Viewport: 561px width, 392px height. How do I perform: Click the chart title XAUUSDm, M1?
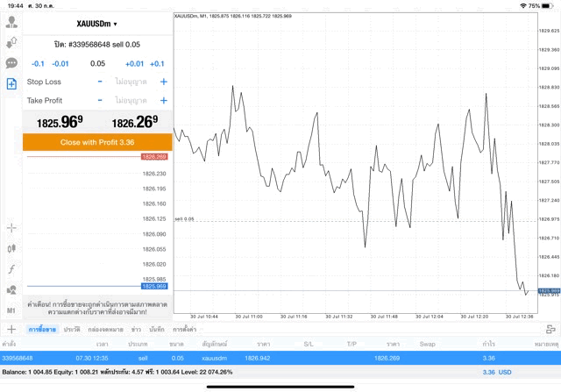[233, 16]
